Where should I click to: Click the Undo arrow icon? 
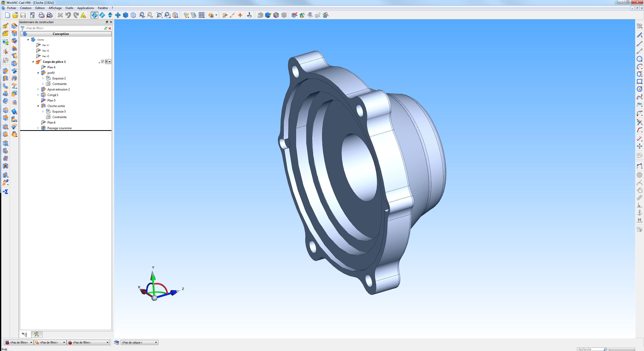tap(68, 15)
